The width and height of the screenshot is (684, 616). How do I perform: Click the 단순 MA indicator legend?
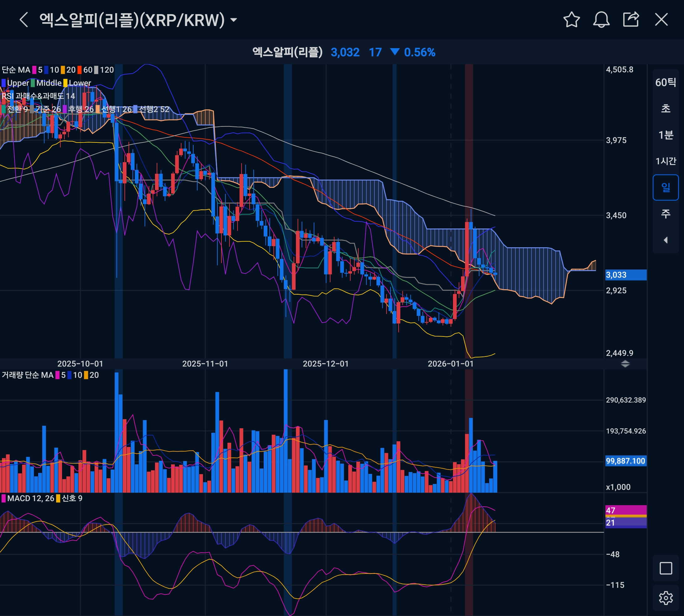pos(16,70)
